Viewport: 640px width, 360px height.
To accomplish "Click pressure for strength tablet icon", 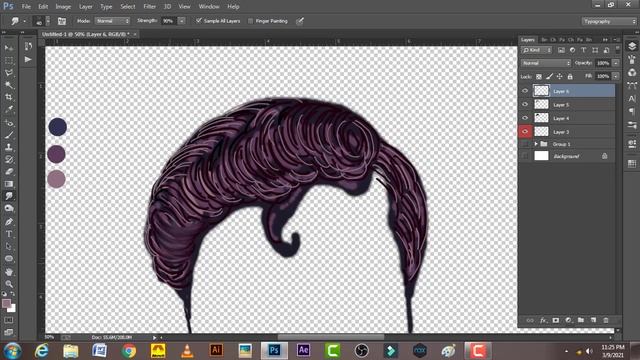I will 300,21.
